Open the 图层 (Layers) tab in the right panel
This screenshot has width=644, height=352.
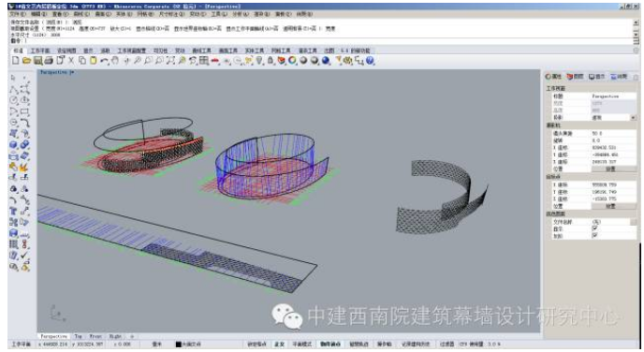click(x=575, y=77)
